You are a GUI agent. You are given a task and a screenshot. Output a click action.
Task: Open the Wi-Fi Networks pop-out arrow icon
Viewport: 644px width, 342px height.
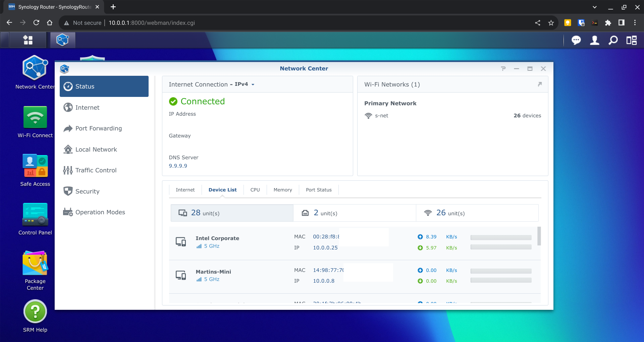point(540,84)
